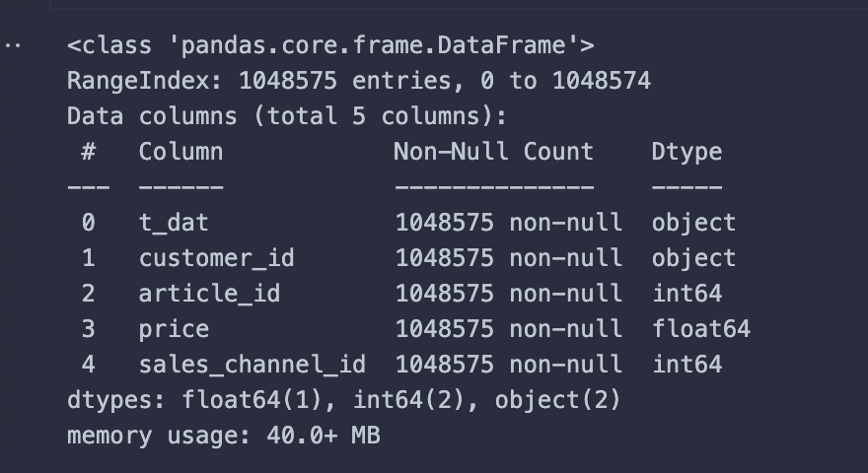Click the 'Data columns (total 5 columns):' line
This screenshot has height=473, width=868.
click(287, 116)
